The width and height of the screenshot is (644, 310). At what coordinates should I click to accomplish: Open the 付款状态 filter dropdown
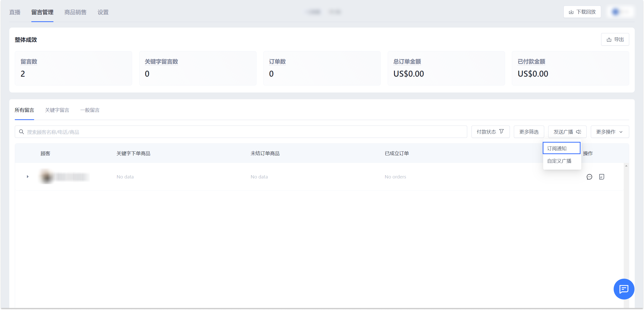[490, 132]
